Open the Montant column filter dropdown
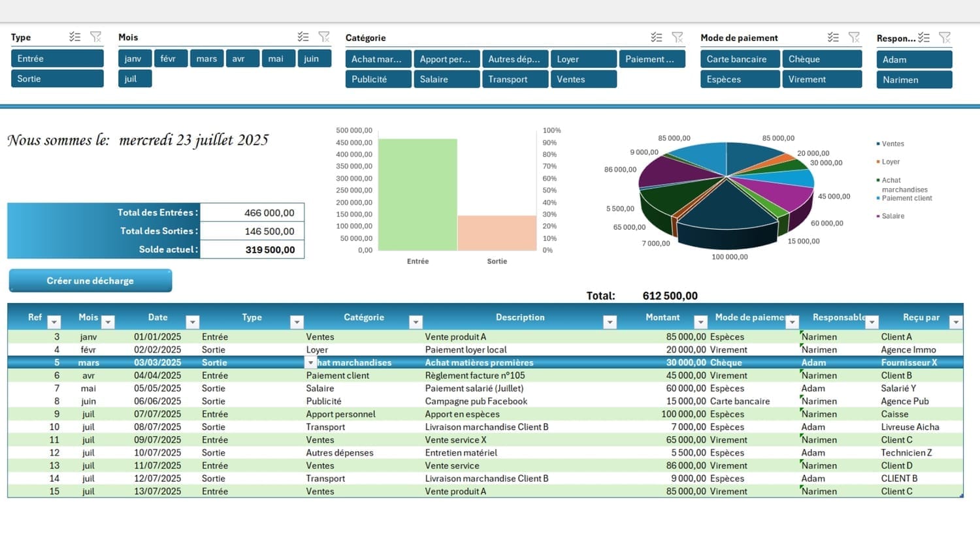This screenshot has width=980, height=551. 700,322
